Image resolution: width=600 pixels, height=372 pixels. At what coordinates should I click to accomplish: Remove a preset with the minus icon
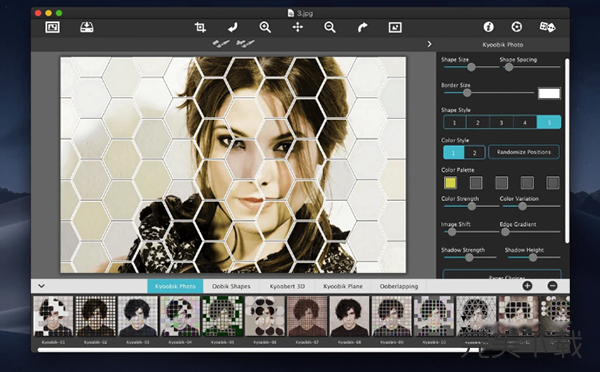tap(552, 286)
